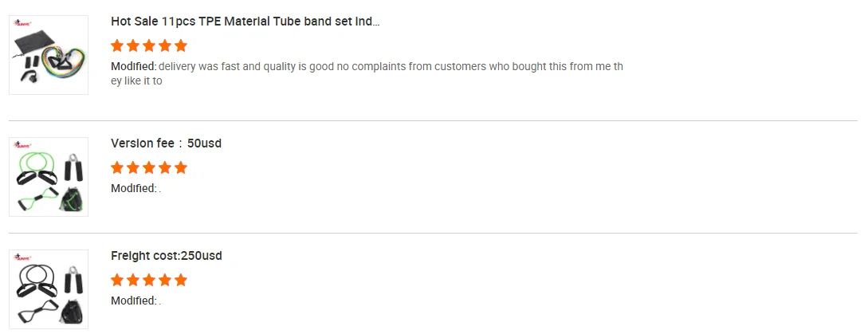Hit the fifth star of the Hot Sale rating
The image size is (868, 334).
180,45
